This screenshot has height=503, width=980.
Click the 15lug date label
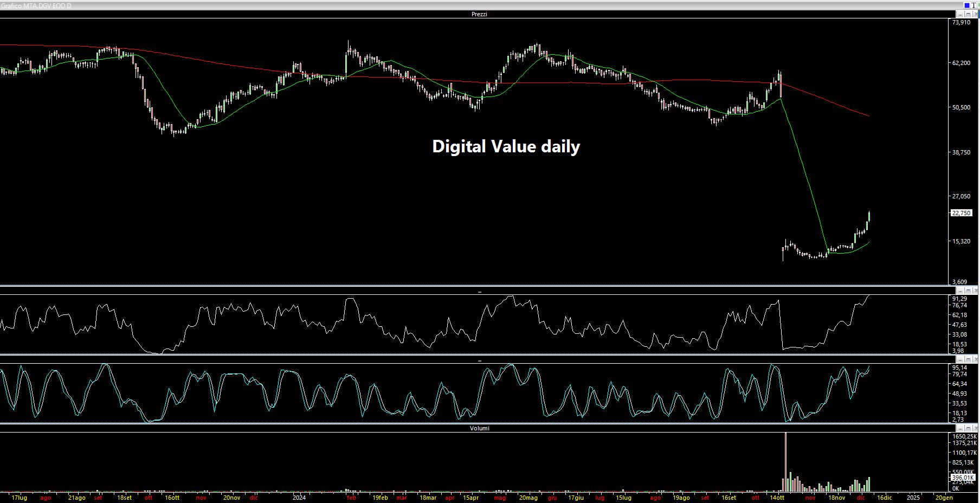[x=623, y=498]
